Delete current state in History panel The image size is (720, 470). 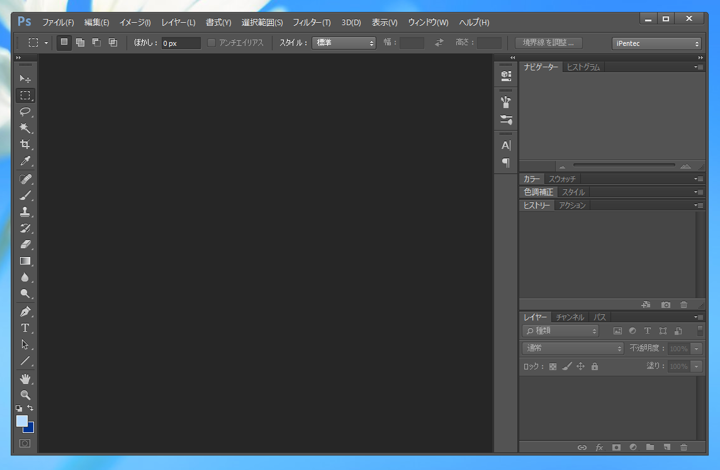pyautogui.click(x=684, y=305)
